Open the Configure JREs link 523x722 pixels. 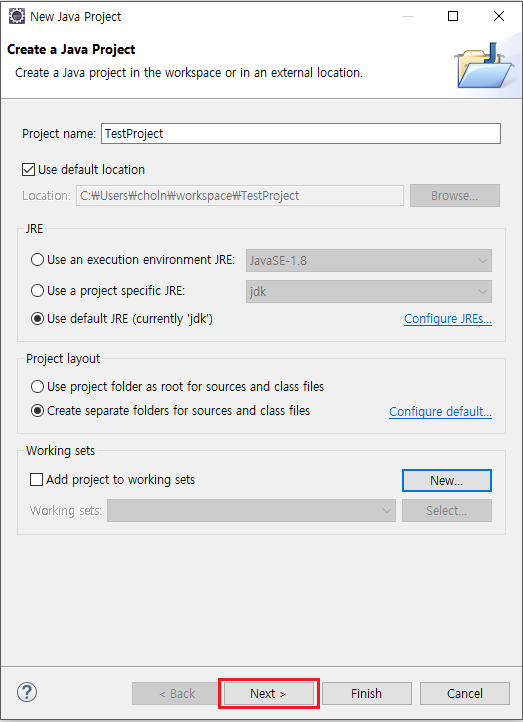coord(448,319)
